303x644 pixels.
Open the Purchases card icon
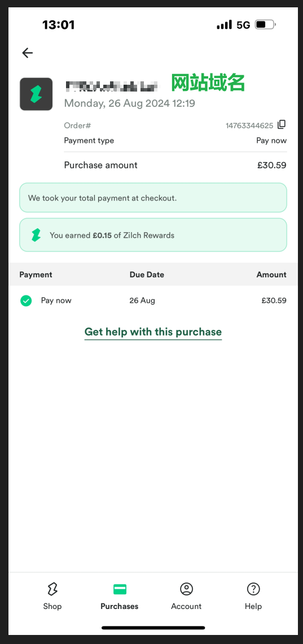point(120,589)
